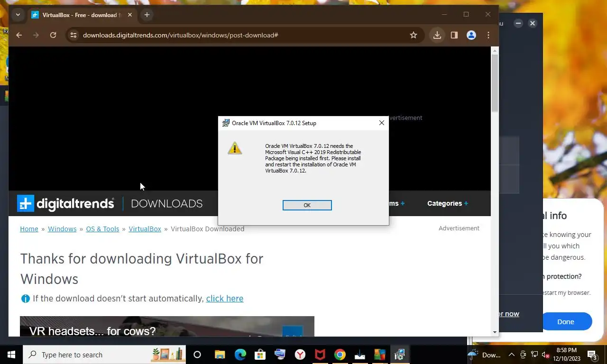View site information icon in address bar
The height and width of the screenshot is (364, 607).
(x=73, y=35)
